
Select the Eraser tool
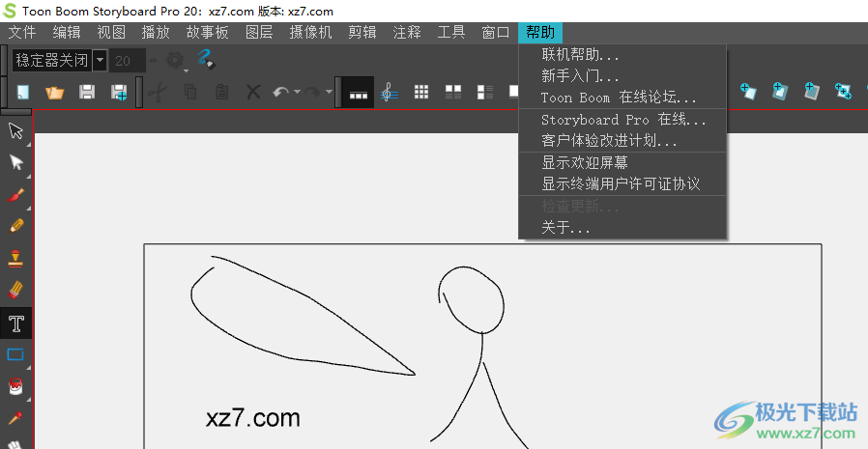(15, 290)
